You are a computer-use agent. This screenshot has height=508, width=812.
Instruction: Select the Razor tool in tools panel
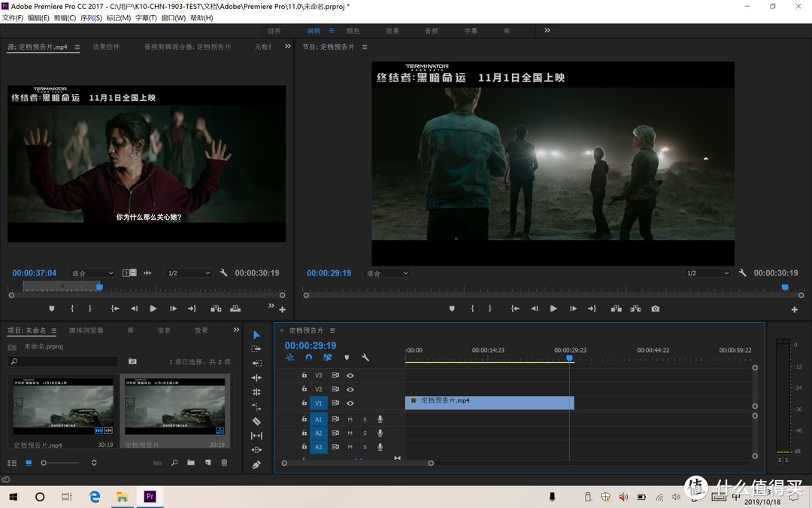point(256,421)
